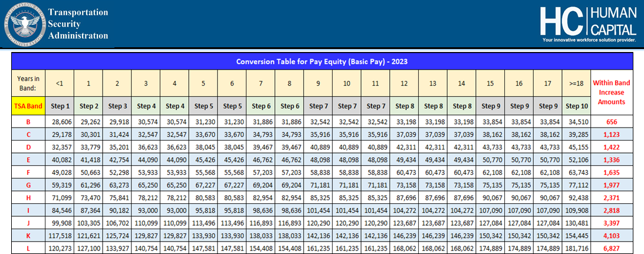
Task: Click the cell with value 29,262
Action: [x=88, y=122]
